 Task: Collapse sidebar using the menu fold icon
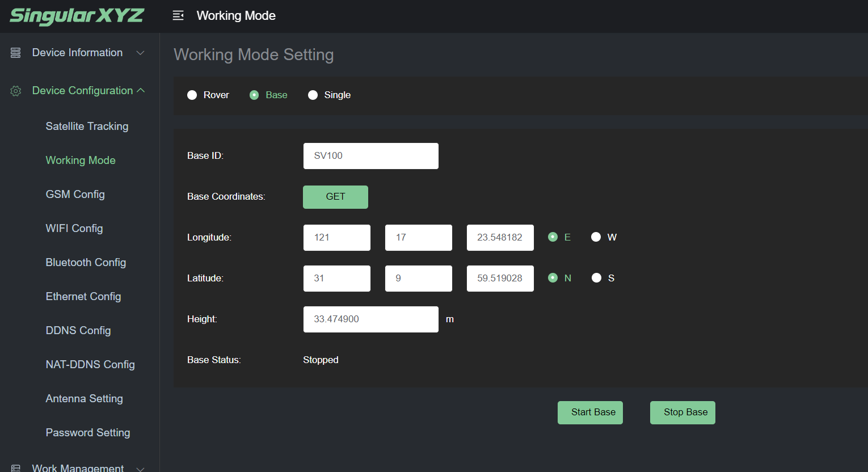tap(178, 16)
